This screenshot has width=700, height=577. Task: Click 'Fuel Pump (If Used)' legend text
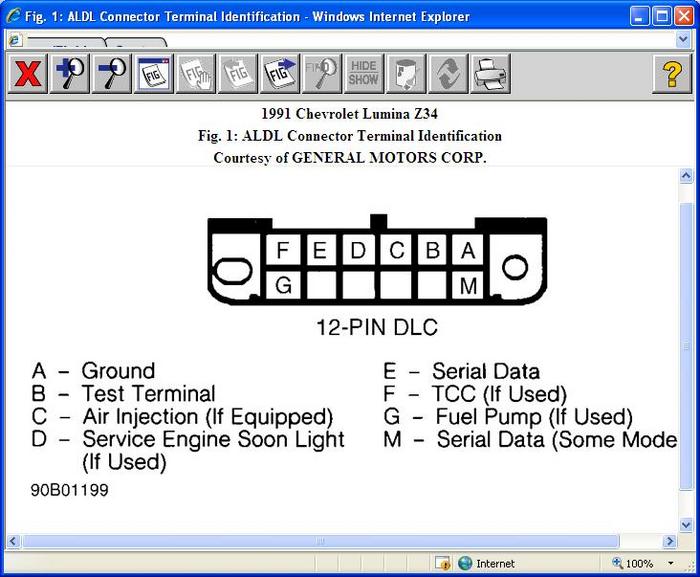(x=534, y=417)
